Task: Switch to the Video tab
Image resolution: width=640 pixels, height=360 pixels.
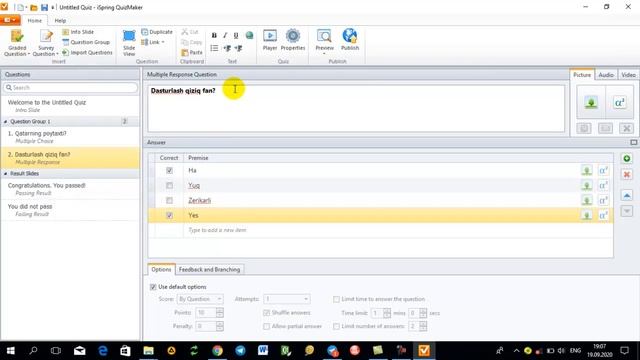Action: (628, 75)
